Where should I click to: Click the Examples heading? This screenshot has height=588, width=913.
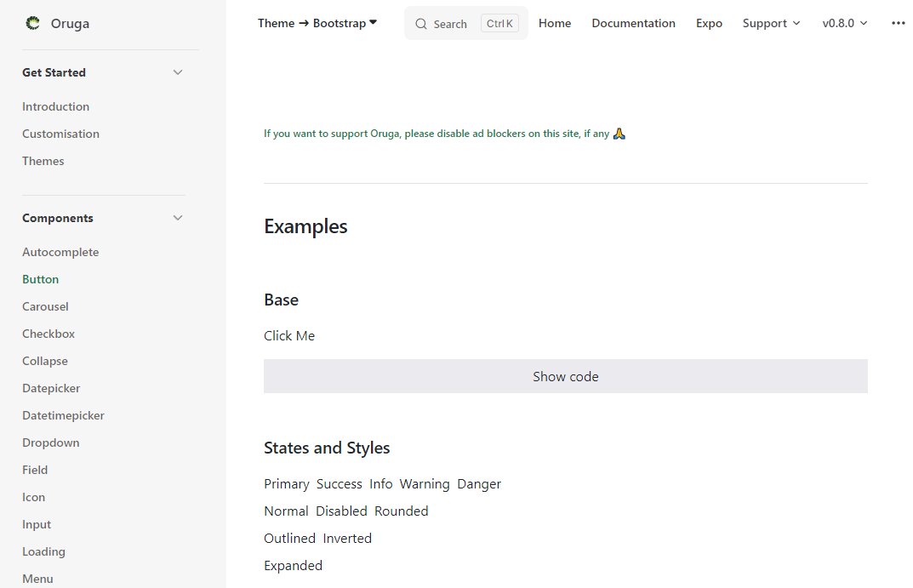pyautogui.click(x=305, y=226)
